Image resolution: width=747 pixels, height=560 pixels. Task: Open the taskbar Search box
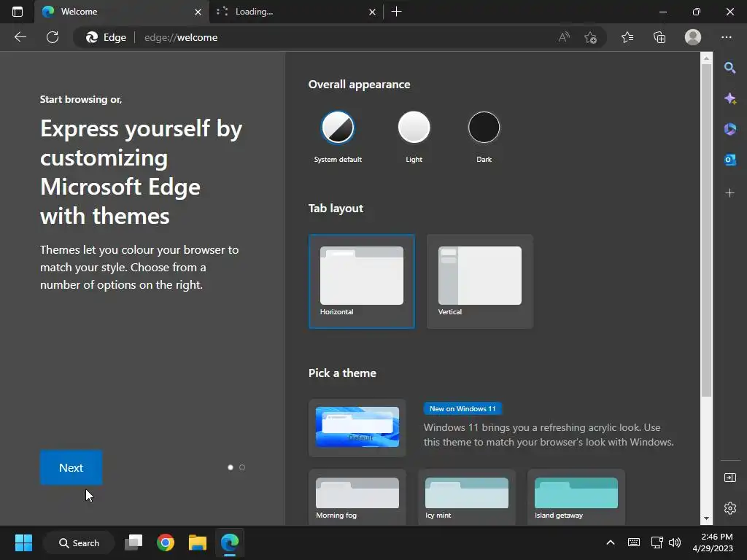79,542
